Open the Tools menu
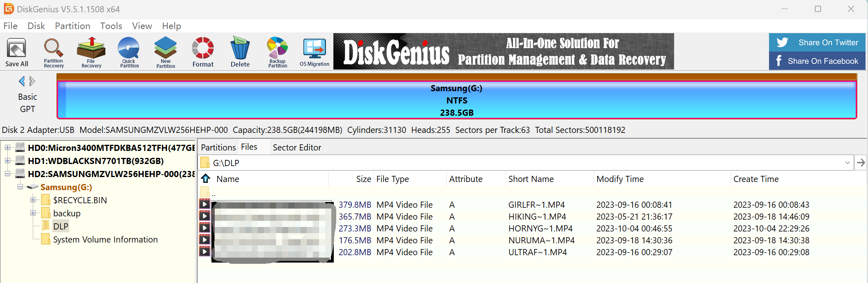 point(111,26)
